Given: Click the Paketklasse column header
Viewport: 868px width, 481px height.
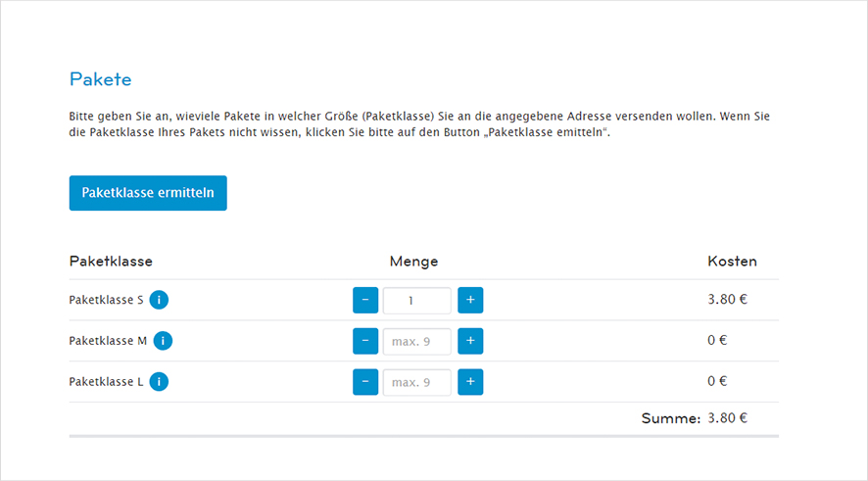Looking at the screenshot, I should tap(111, 262).
